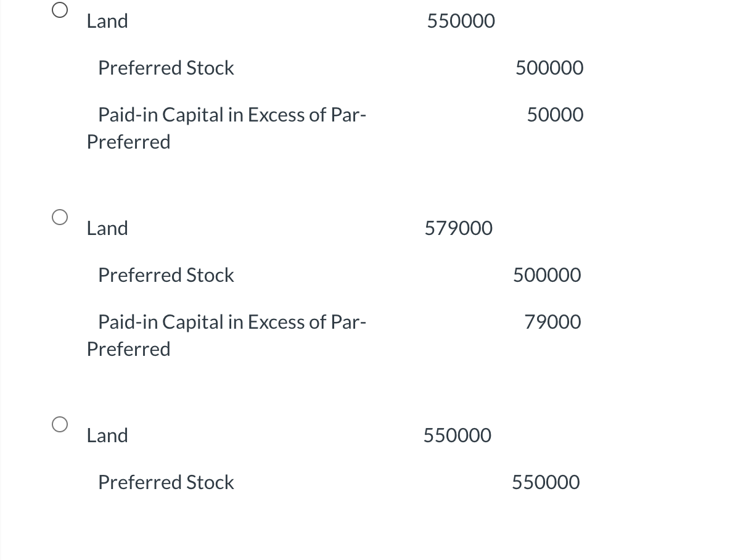Click the 550000 debit amount in the first answer
The width and height of the screenshot is (751, 560).
click(x=461, y=21)
